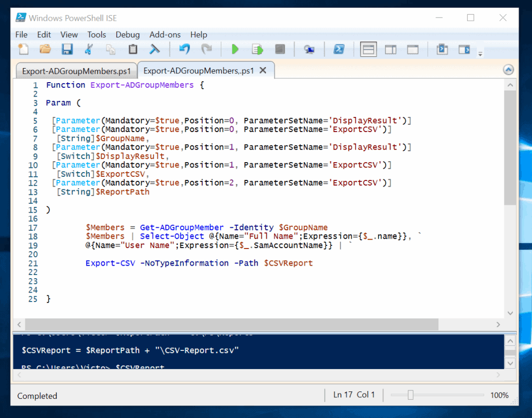Run the script with the green Run button
The image size is (532, 418).
point(235,49)
